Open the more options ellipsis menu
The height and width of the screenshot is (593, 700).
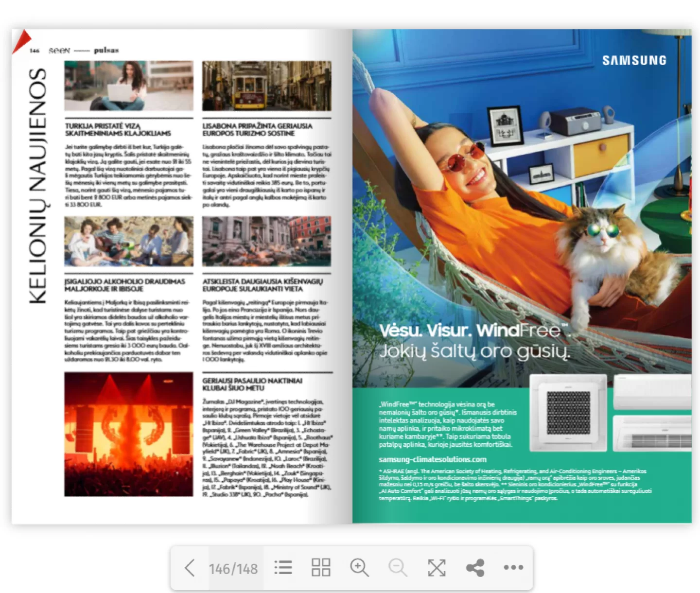(513, 568)
